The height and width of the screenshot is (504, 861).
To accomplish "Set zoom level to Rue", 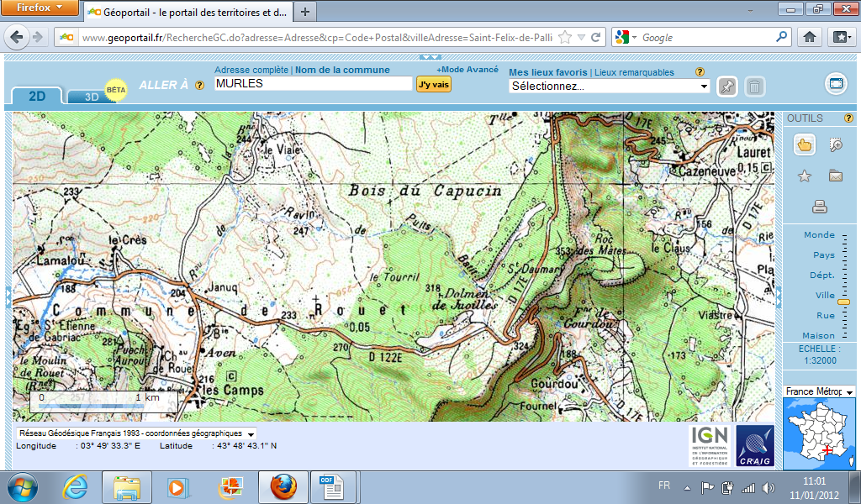I will [x=826, y=315].
